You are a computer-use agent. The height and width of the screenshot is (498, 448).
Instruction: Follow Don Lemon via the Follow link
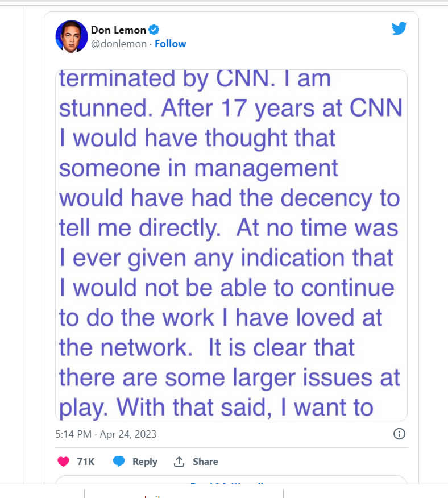pyautogui.click(x=171, y=44)
